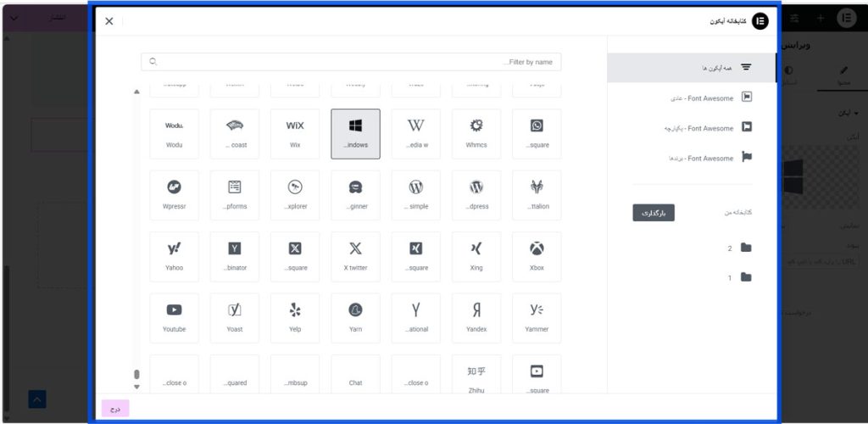Click the Filter by name search field
The image size is (868, 424).
point(351,62)
